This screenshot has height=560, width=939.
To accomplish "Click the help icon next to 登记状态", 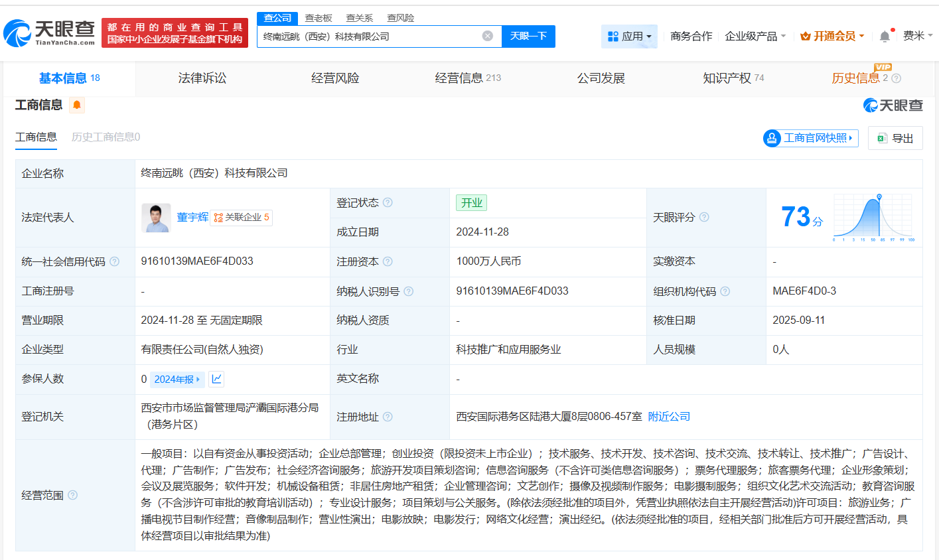I will 389,202.
